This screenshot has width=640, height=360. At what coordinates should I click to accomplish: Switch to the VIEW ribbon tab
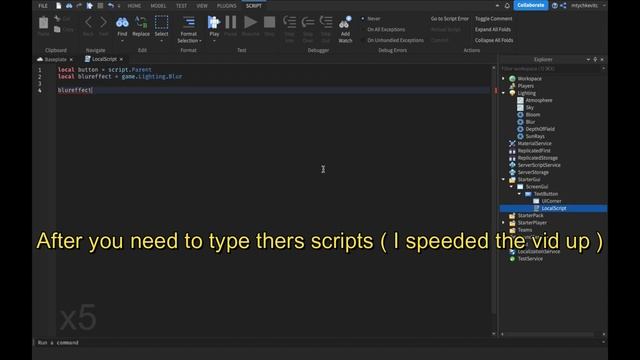point(202,6)
